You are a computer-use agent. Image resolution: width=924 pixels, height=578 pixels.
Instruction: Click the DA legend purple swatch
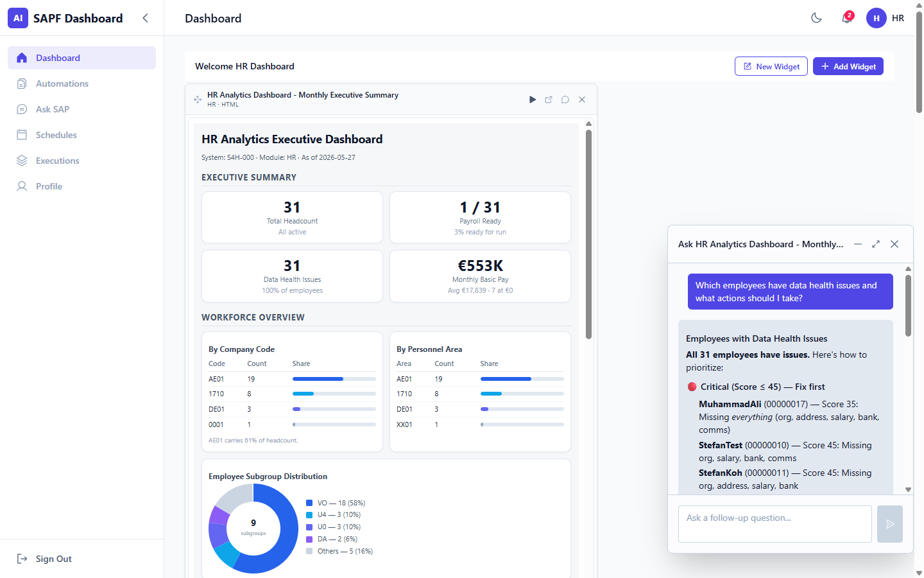[309, 539]
